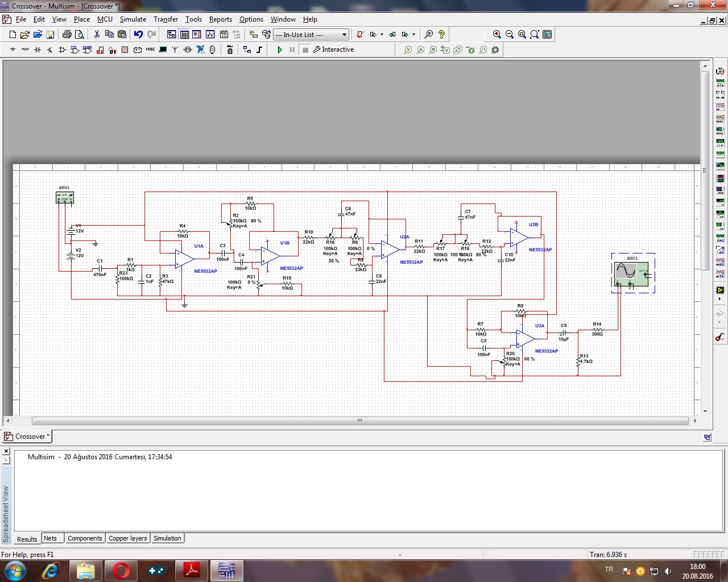
Task: Expand the forward annotate arrow dropdown
Action: 413,35
